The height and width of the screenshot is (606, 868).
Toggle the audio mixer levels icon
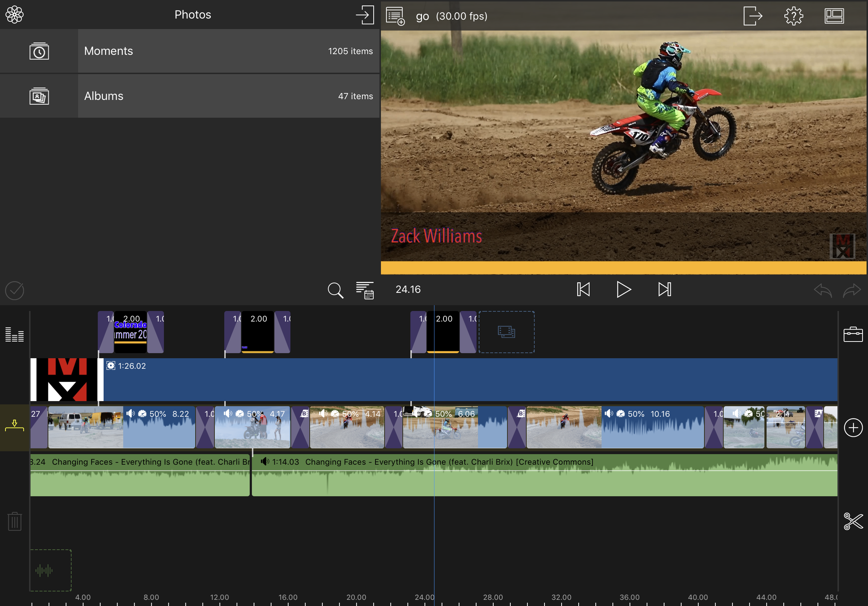click(15, 335)
